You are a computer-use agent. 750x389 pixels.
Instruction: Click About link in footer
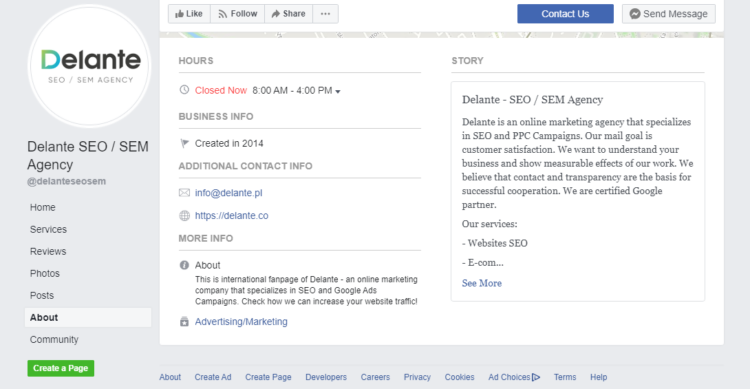pos(170,377)
